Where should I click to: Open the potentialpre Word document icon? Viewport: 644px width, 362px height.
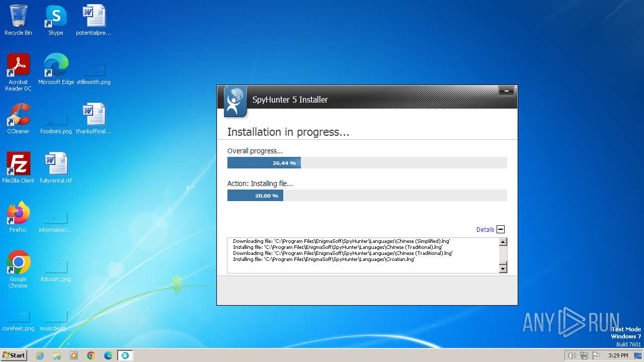click(x=94, y=20)
